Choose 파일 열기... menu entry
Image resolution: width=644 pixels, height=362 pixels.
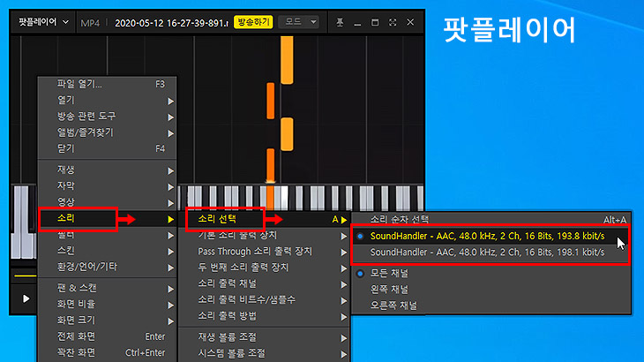108,84
